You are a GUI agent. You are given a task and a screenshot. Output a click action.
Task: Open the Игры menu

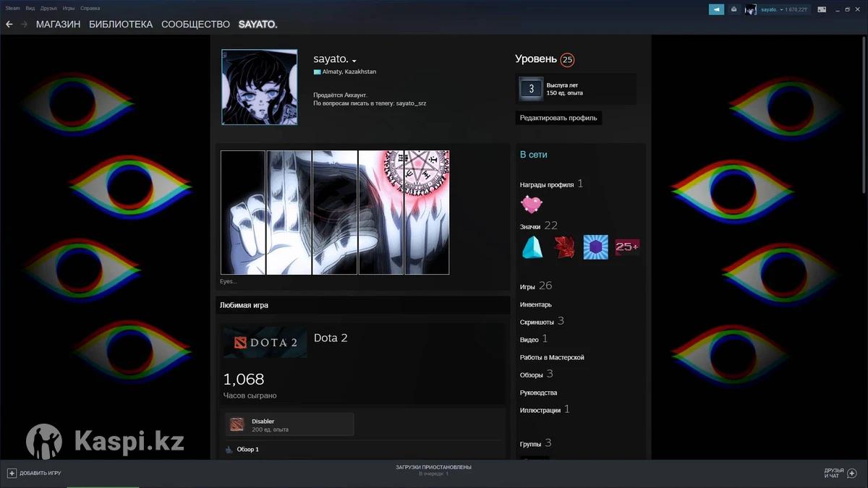(x=69, y=9)
